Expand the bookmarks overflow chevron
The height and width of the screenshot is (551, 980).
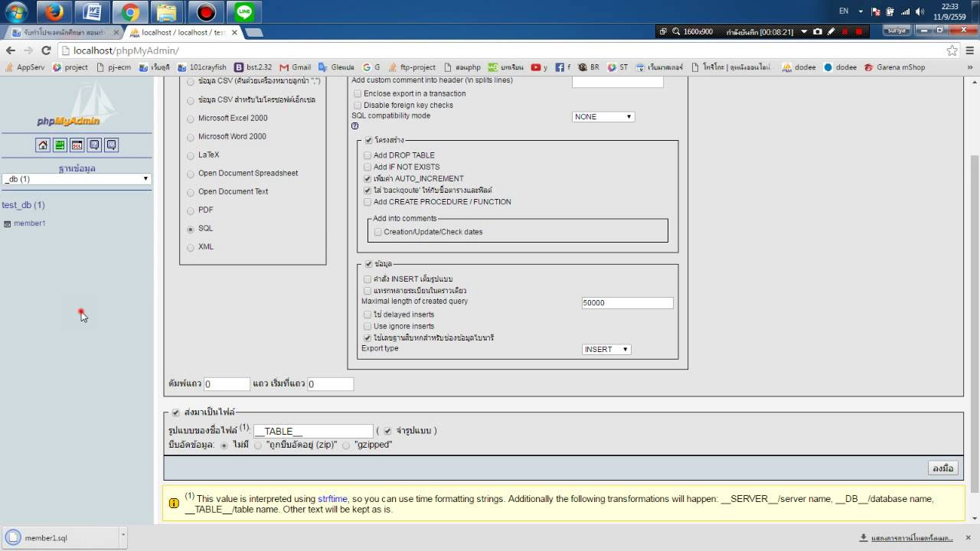[972, 67]
